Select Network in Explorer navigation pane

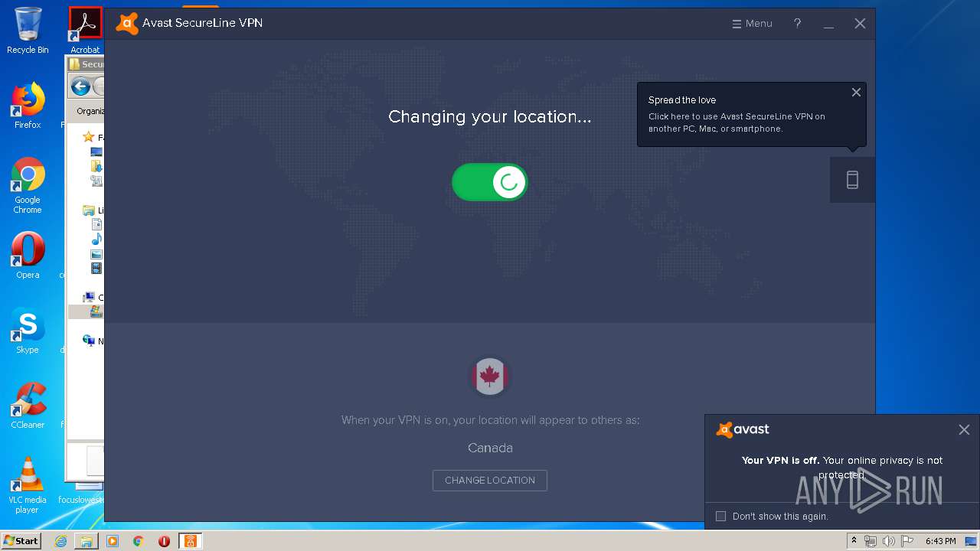point(90,341)
